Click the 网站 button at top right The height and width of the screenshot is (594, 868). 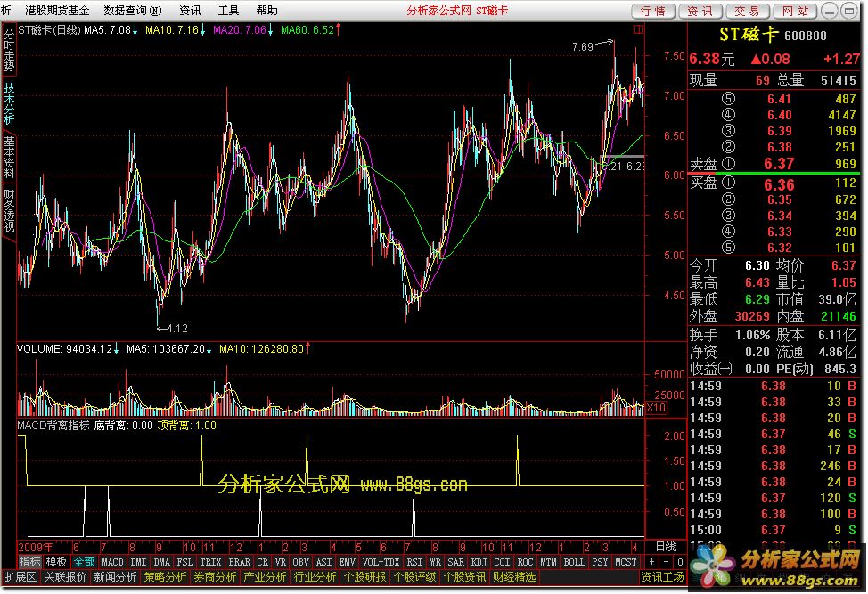point(795,11)
